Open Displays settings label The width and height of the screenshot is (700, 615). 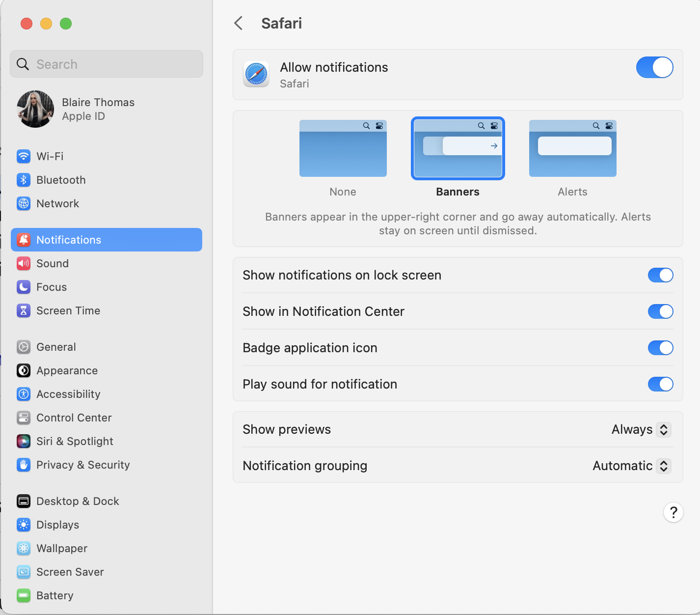(58, 525)
